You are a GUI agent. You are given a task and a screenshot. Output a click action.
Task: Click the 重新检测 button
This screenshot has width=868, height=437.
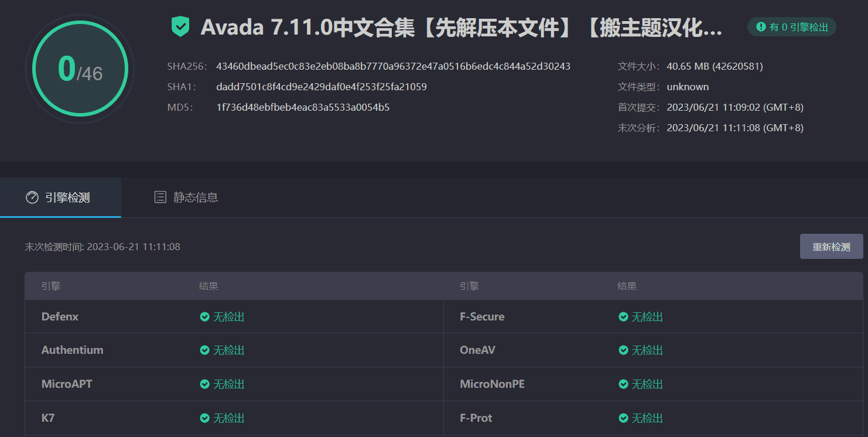[x=831, y=247]
